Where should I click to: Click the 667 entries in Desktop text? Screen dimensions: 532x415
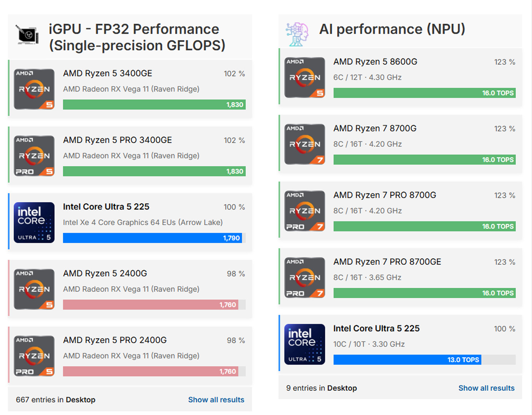[x=55, y=400]
